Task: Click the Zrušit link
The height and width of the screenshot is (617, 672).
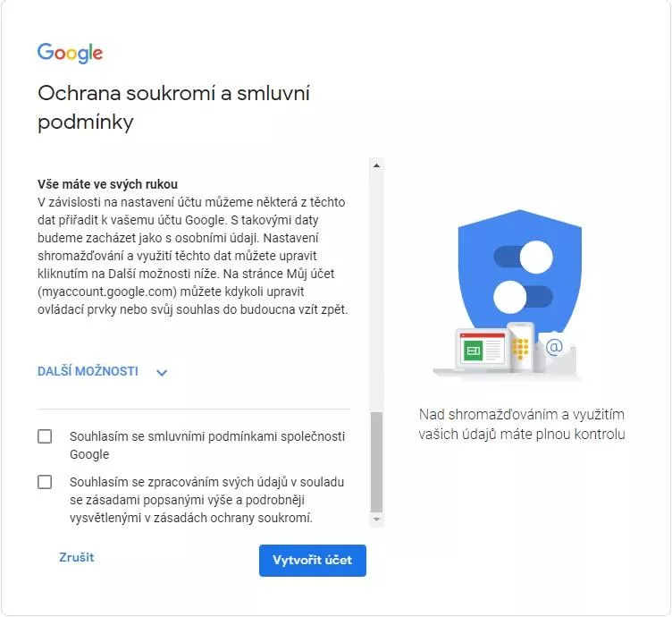Action: click(76, 557)
